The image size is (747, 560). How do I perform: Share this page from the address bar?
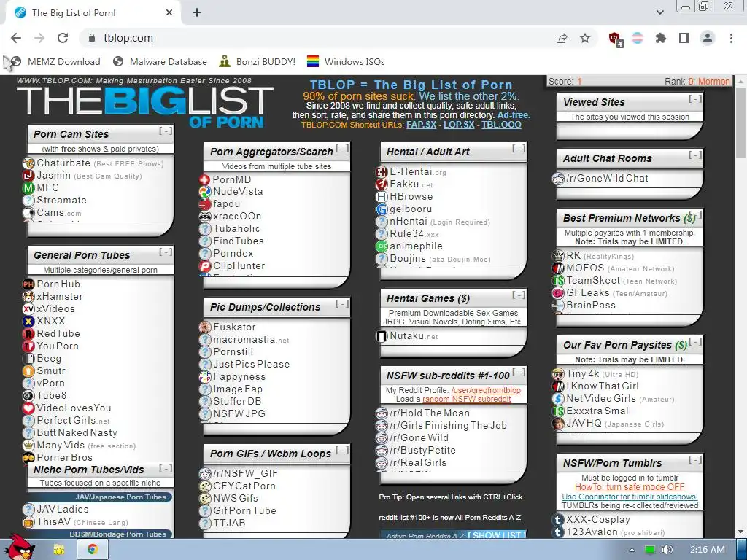point(562,38)
